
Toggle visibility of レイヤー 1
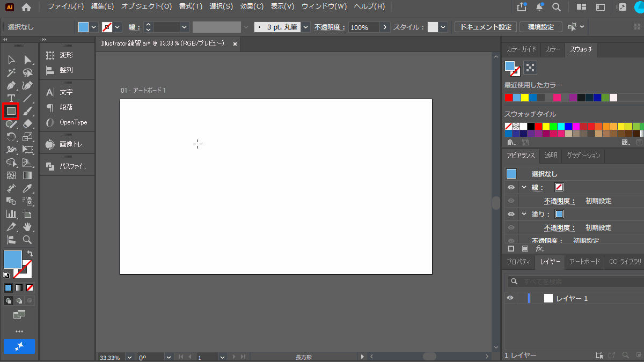click(510, 298)
